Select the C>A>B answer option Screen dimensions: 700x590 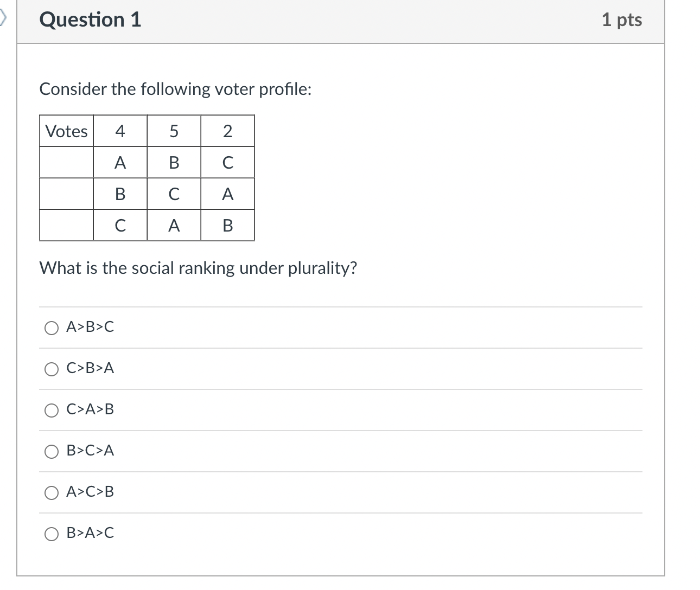click(x=52, y=411)
